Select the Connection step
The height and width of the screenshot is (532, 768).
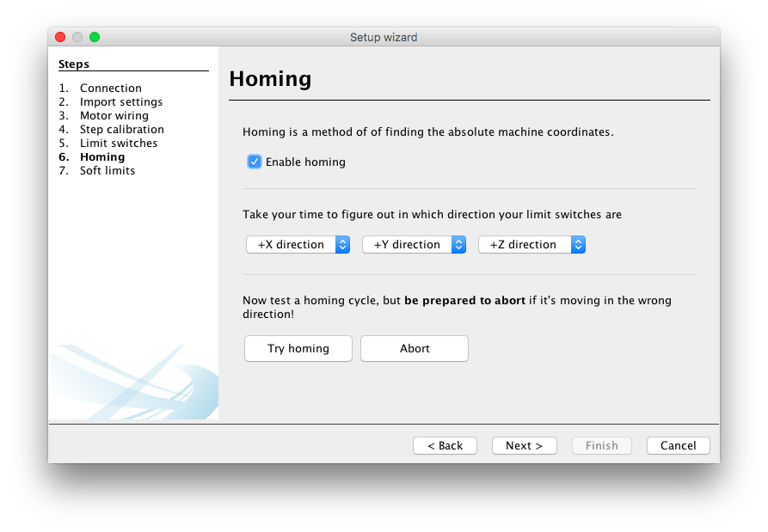110,88
